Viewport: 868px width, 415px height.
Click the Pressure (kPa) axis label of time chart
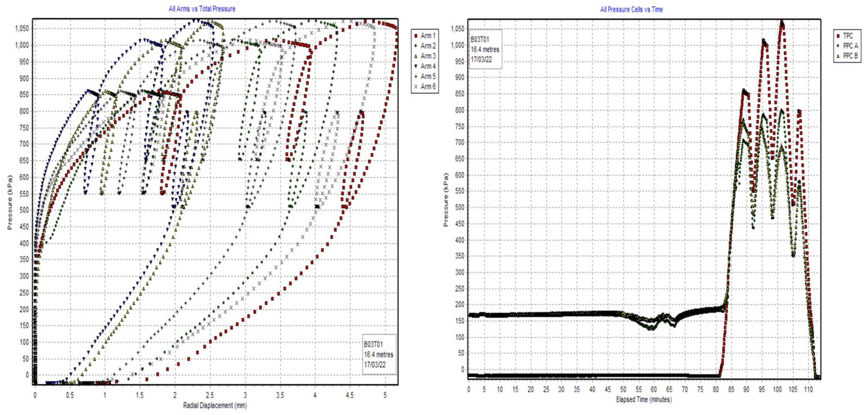446,200
